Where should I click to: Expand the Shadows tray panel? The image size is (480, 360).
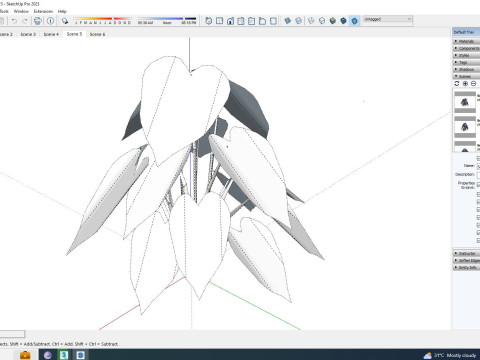tap(466, 69)
